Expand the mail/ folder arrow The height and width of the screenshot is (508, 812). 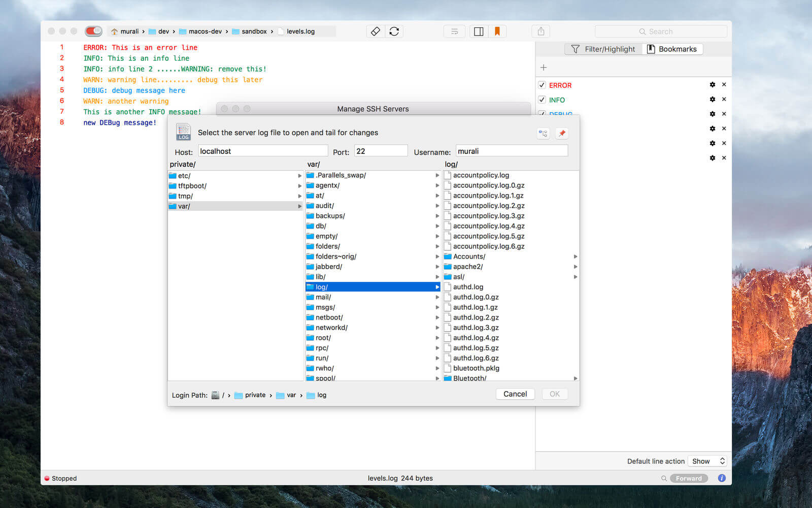pos(437,297)
